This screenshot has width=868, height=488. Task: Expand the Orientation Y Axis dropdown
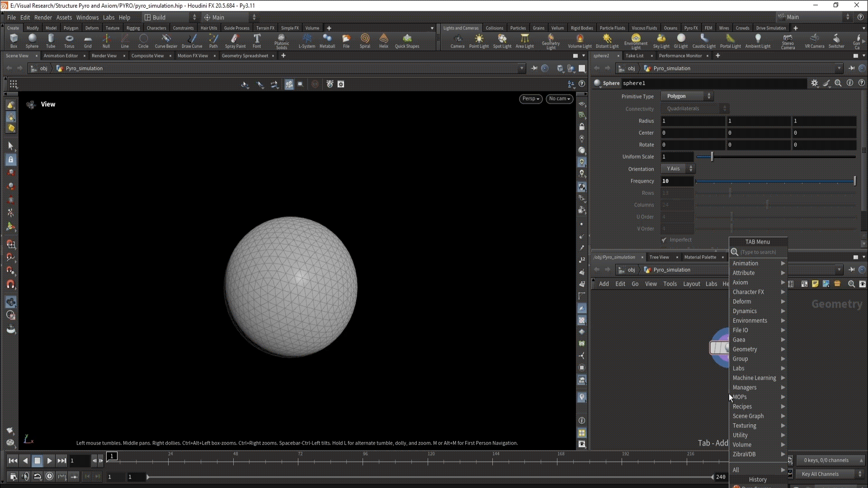678,169
